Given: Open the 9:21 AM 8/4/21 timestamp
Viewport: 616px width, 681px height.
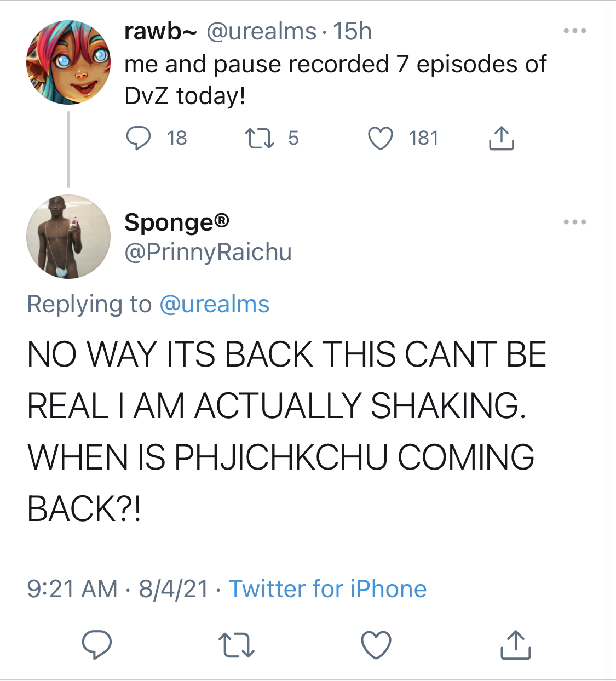Looking at the screenshot, I should coord(118,589).
